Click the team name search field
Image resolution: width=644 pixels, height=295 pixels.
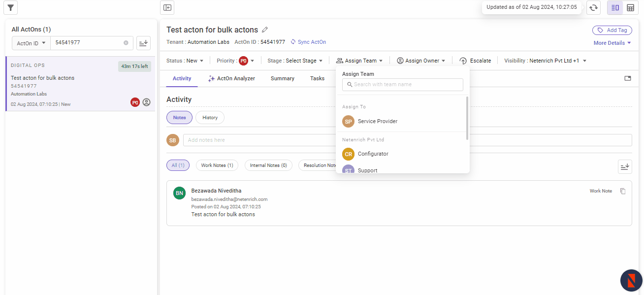(x=403, y=85)
